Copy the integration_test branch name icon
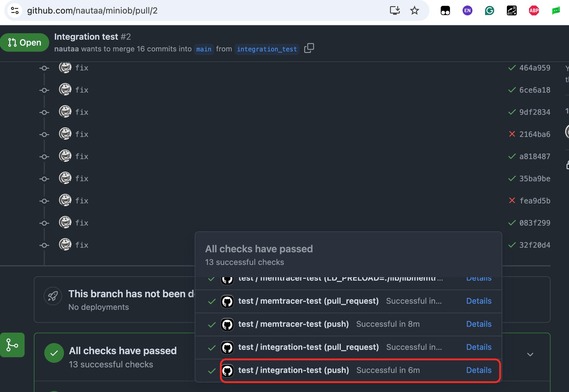The image size is (569, 392). (x=309, y=48)
